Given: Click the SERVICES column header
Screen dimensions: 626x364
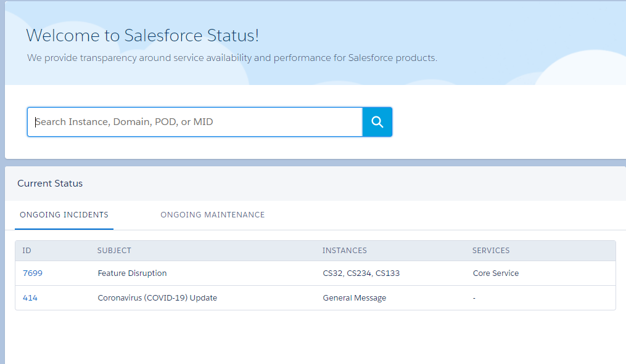Looking at the screenshot, I should (x=491, y=251).
